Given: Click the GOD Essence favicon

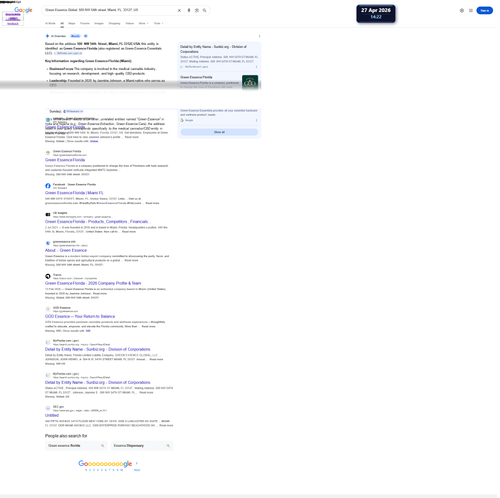Looking at the screenshot, I should [48, 309].
